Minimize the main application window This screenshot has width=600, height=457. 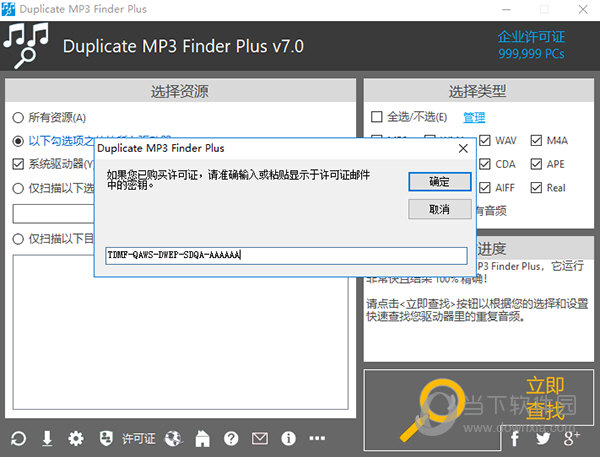(506, 9)
